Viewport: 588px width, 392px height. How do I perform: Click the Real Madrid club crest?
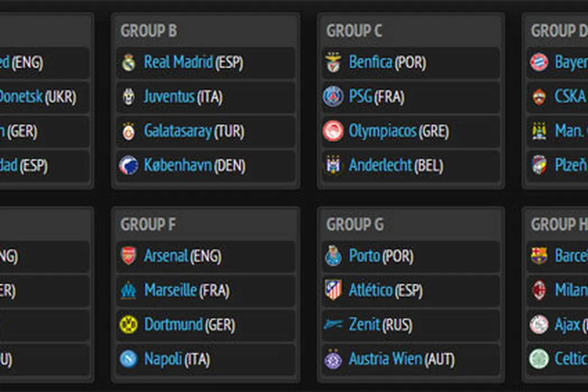coord(129,63)
